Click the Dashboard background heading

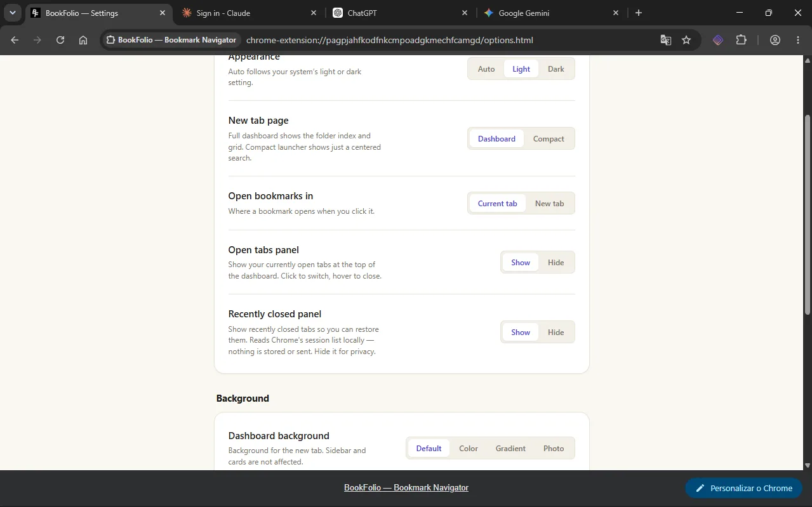tap(279, 436)
